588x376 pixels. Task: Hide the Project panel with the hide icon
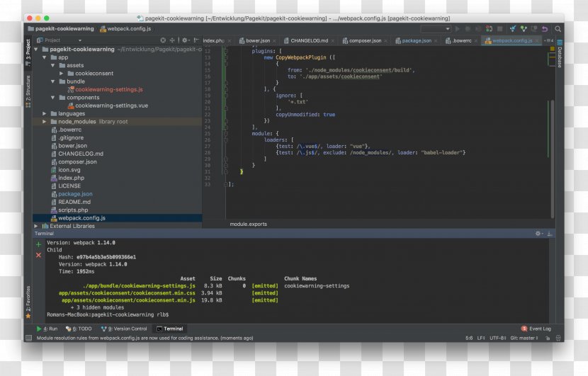[196, 40]
